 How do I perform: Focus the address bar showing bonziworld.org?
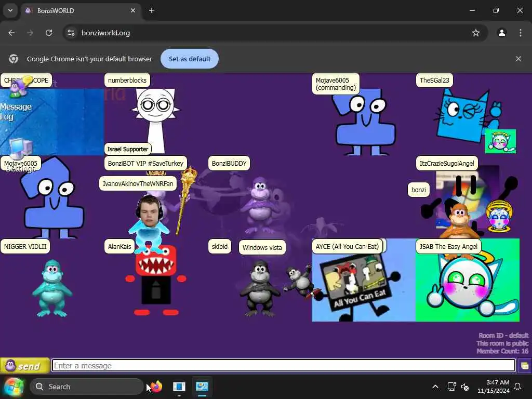tap(275, 33)
